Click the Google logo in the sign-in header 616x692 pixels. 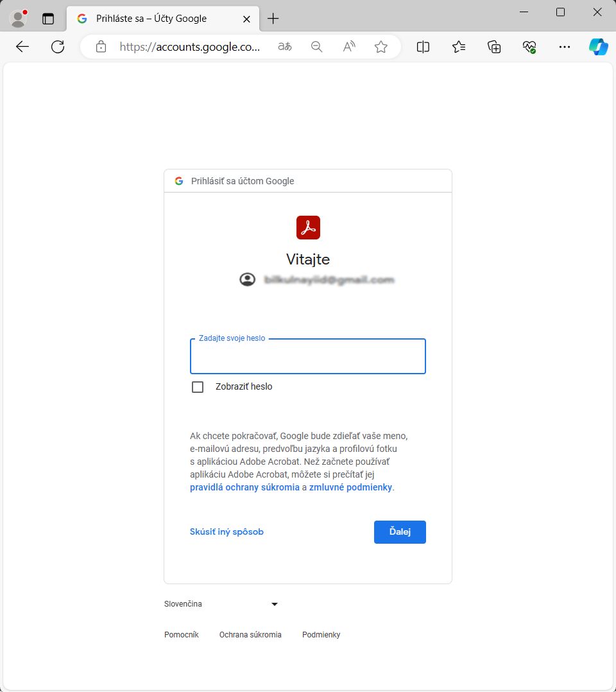point(178,180)
